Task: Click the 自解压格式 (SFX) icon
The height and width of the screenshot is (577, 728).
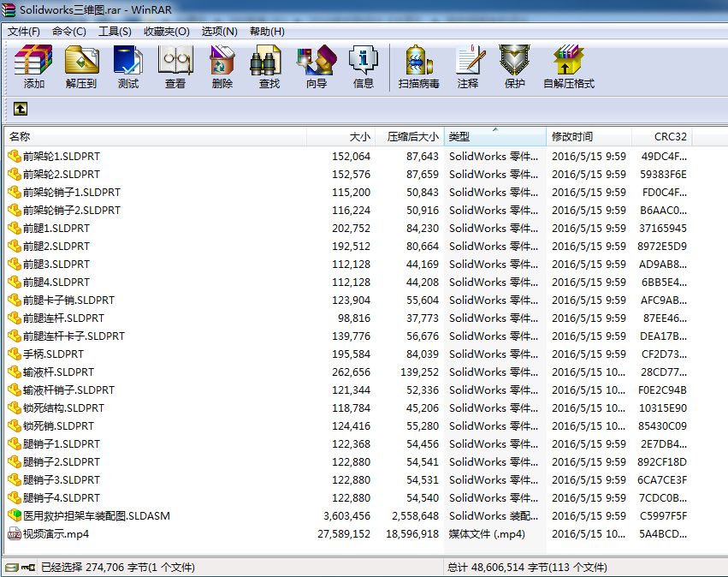Action: pyautogui.click(x=568, y=59)
